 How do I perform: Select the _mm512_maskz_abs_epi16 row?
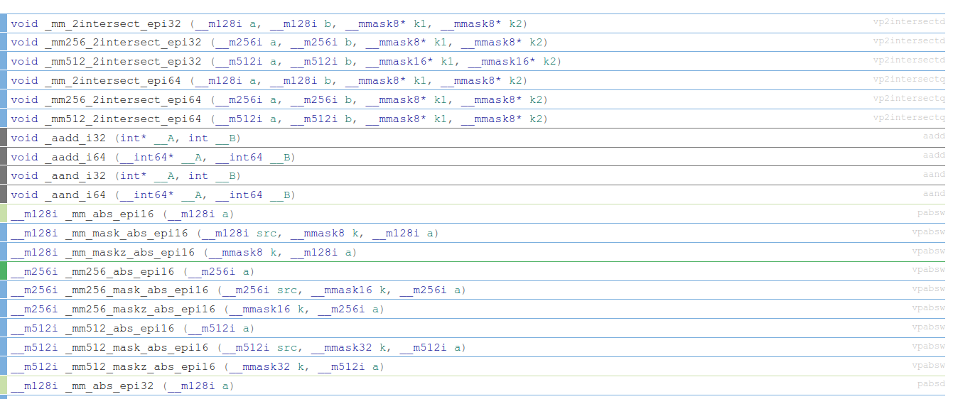[x=473, y=367]
